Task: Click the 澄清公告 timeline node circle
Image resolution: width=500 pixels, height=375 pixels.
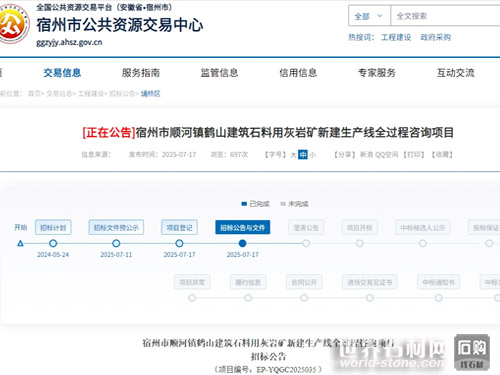Action: [306, 244]
